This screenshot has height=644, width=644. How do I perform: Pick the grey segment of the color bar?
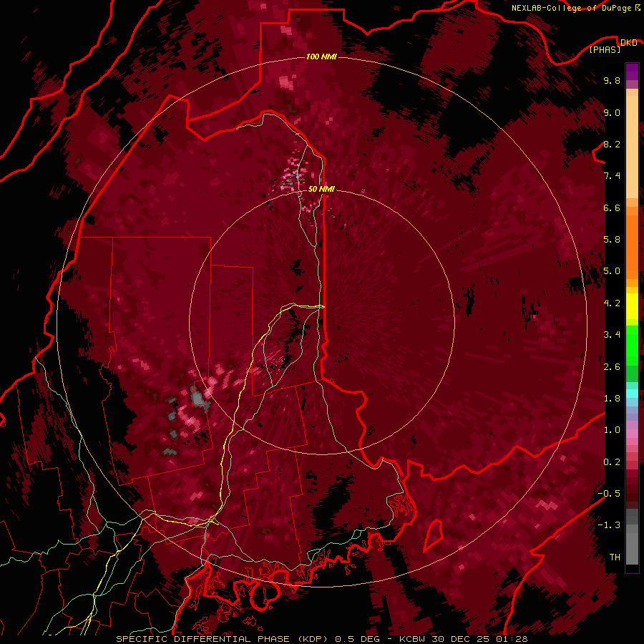(632, 537)
